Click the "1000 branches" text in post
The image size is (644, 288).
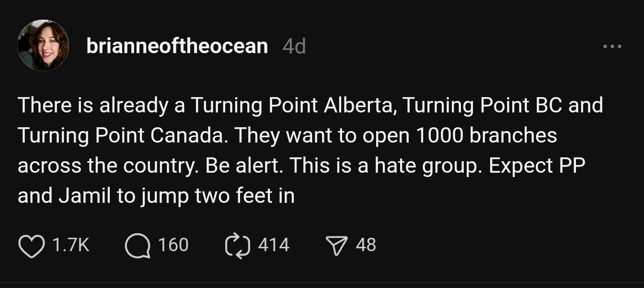point(486,136)
